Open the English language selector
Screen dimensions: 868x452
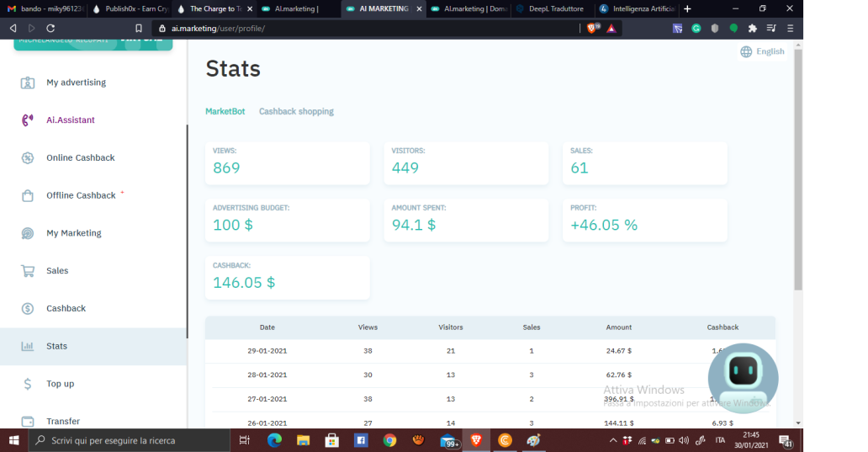762,51
